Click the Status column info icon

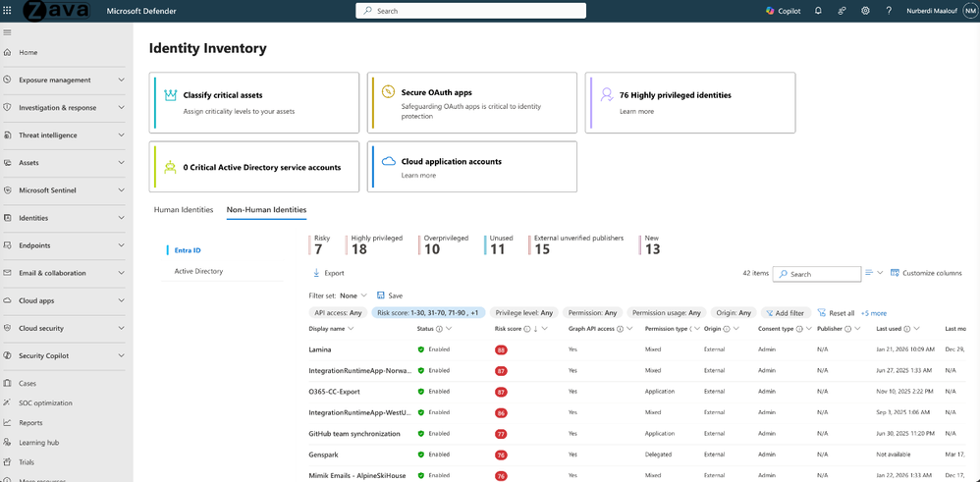point(439,328)
